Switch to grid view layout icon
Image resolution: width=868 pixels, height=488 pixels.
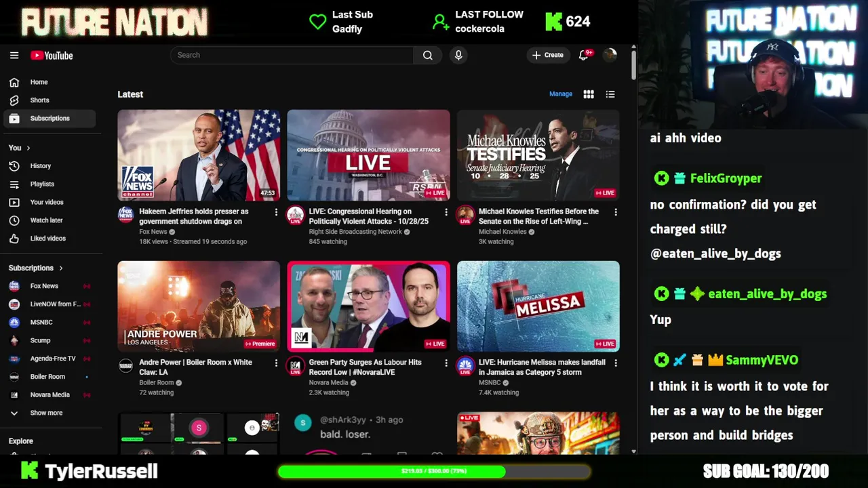[589, 94]
